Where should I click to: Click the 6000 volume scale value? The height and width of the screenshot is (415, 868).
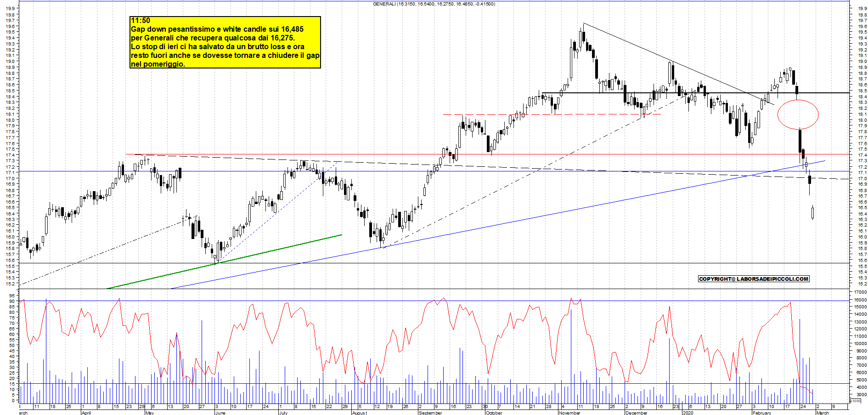pos(861,373)
